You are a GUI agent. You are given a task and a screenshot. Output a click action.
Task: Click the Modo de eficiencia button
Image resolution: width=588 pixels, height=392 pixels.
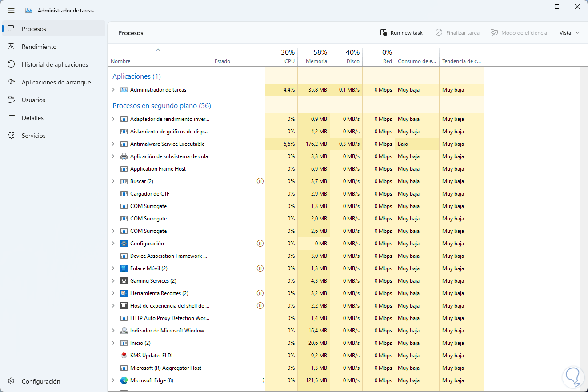pyautogui.click(x=519, y=33)
